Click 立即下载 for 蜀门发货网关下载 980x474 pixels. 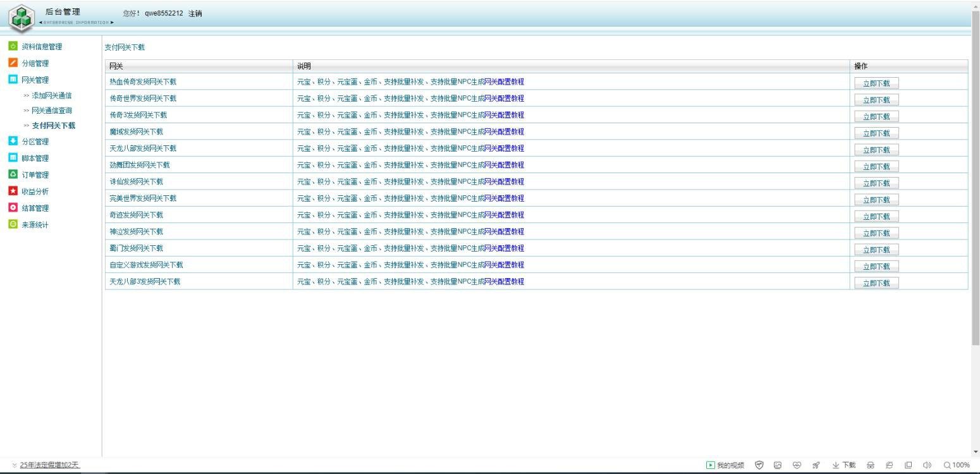pos(876,249)
